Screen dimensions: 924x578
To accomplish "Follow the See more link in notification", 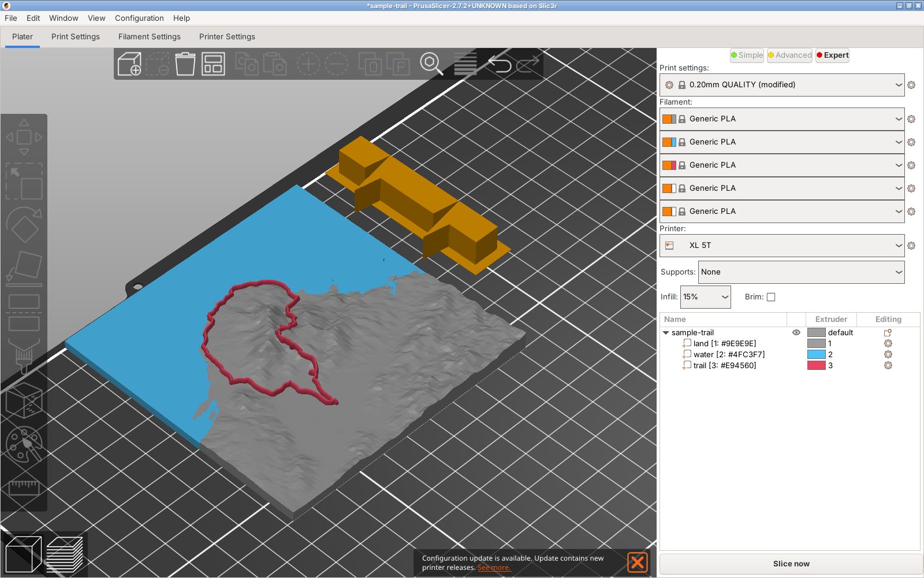I will coord(494,568).
